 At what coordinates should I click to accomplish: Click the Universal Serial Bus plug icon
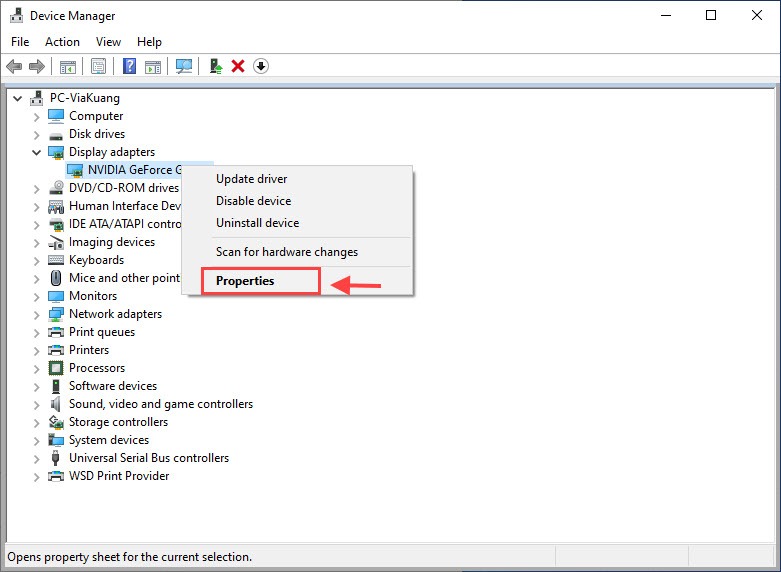point(56,458)
